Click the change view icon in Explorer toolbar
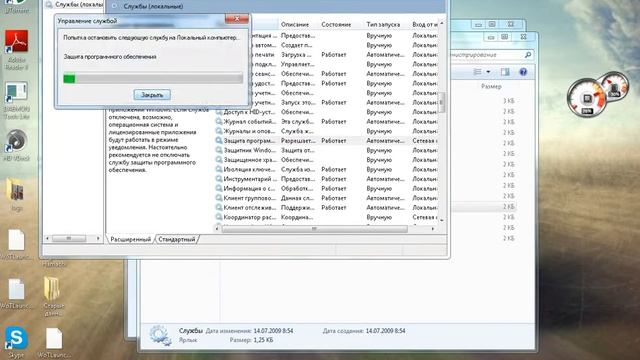Screen dimensions: 640x360 point(477,72)
